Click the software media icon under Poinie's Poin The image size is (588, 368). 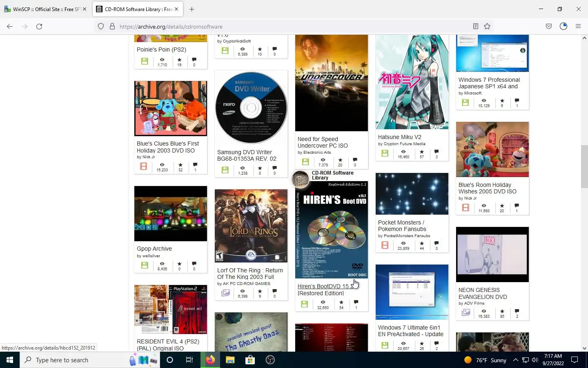click(145, 61)
